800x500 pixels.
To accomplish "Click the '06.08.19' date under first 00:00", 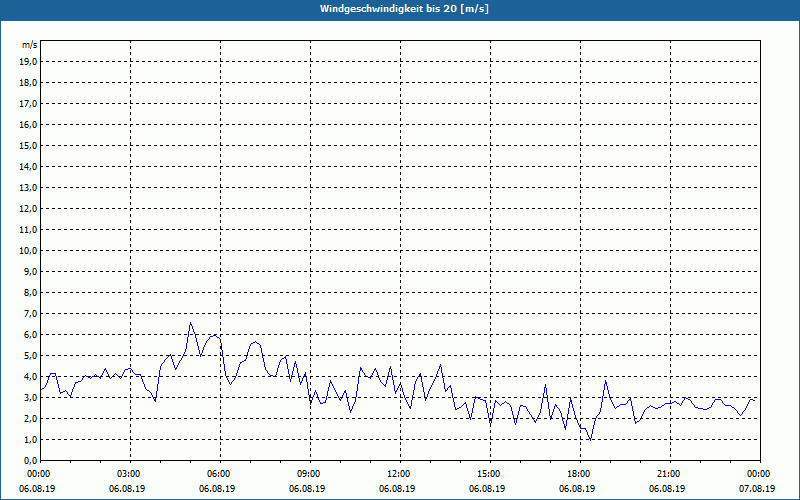I will 37,489.
